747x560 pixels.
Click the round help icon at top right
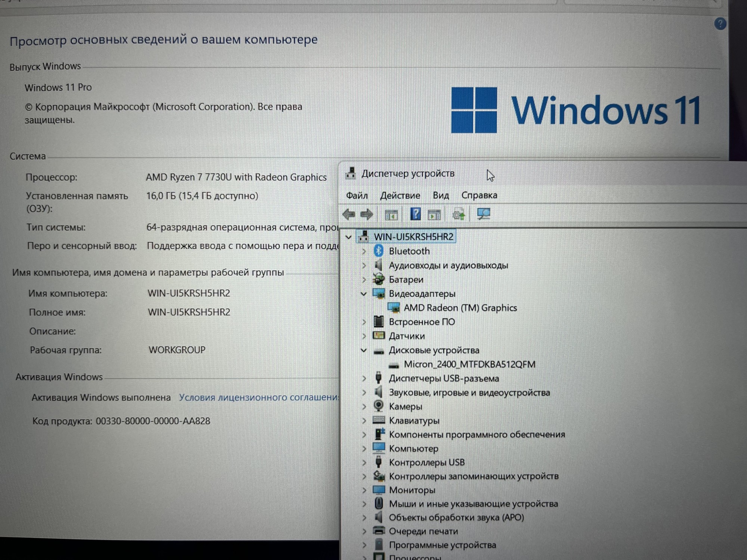coord(720,24)
